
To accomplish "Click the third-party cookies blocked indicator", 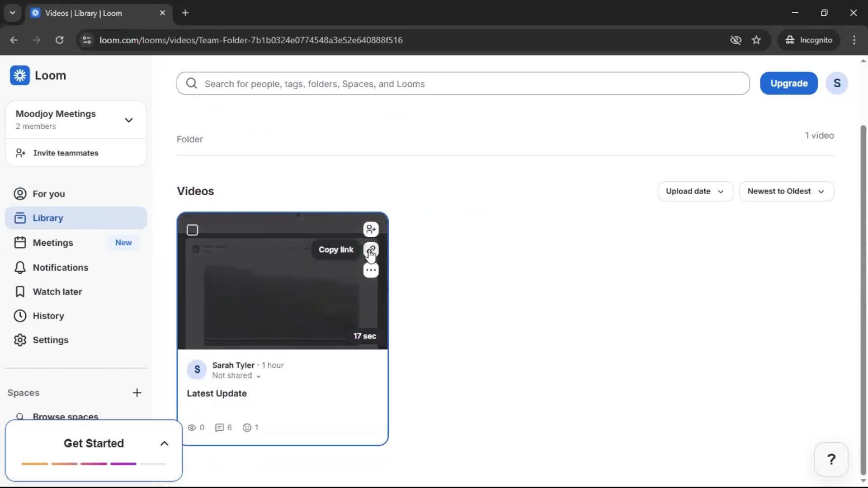I will pos(736,40).
